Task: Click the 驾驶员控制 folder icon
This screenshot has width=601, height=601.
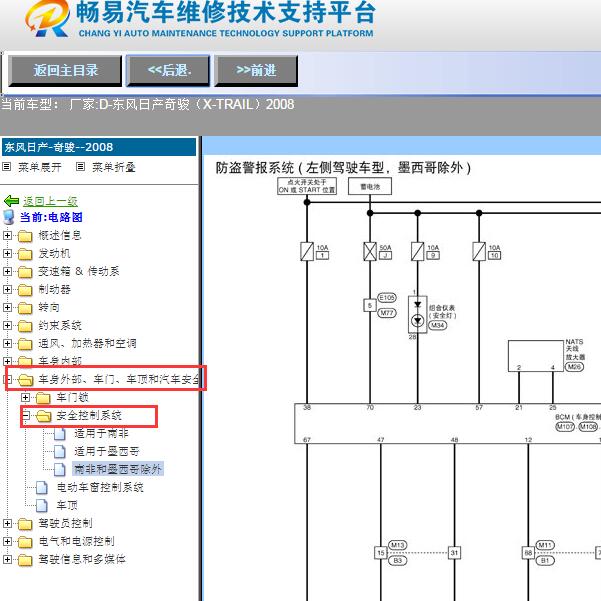Action: click(x=25, y=524)
